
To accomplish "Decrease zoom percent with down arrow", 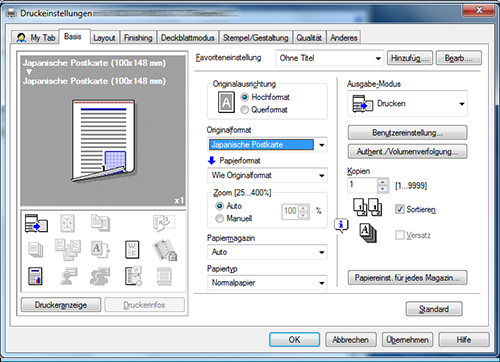I will click(303, 216).
